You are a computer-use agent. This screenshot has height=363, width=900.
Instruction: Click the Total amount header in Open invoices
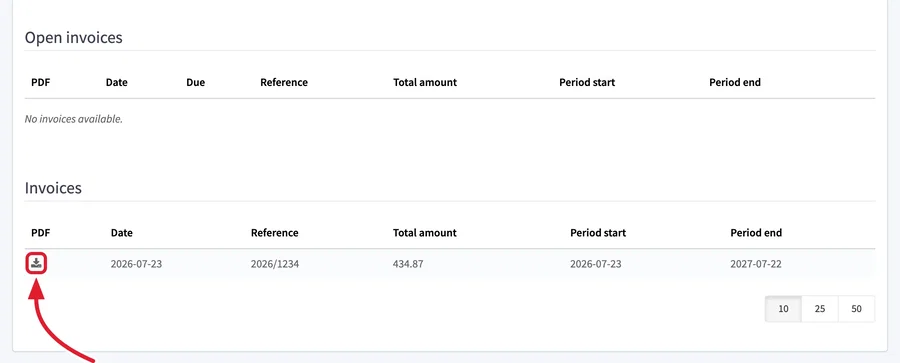[x=425, y=82]
